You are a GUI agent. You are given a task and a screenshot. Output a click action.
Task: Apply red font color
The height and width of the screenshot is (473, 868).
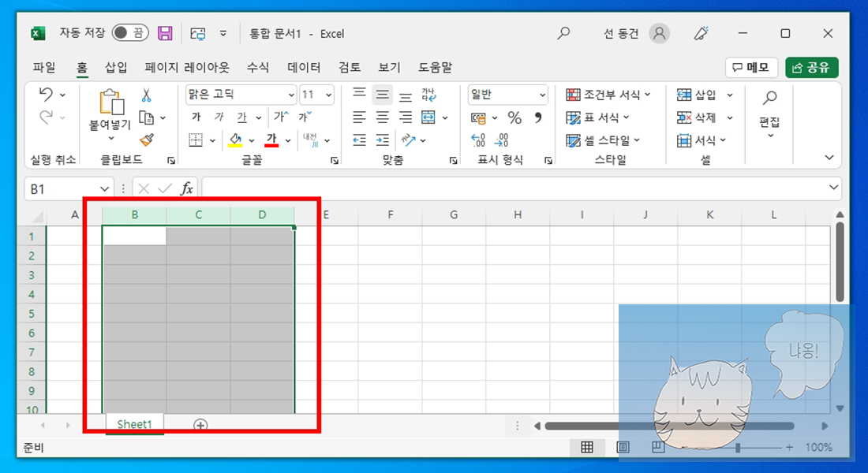pyautogui.click(x=271, y=140)
